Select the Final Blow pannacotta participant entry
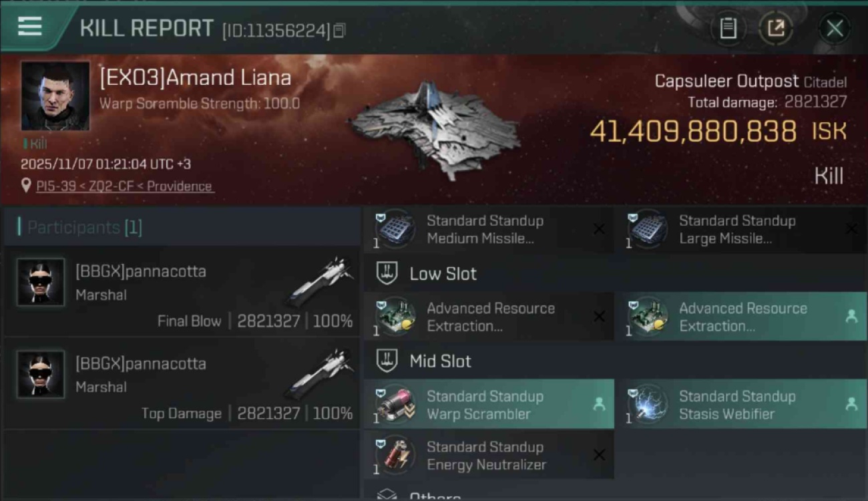868x501 pixels. tap(182, 291)
